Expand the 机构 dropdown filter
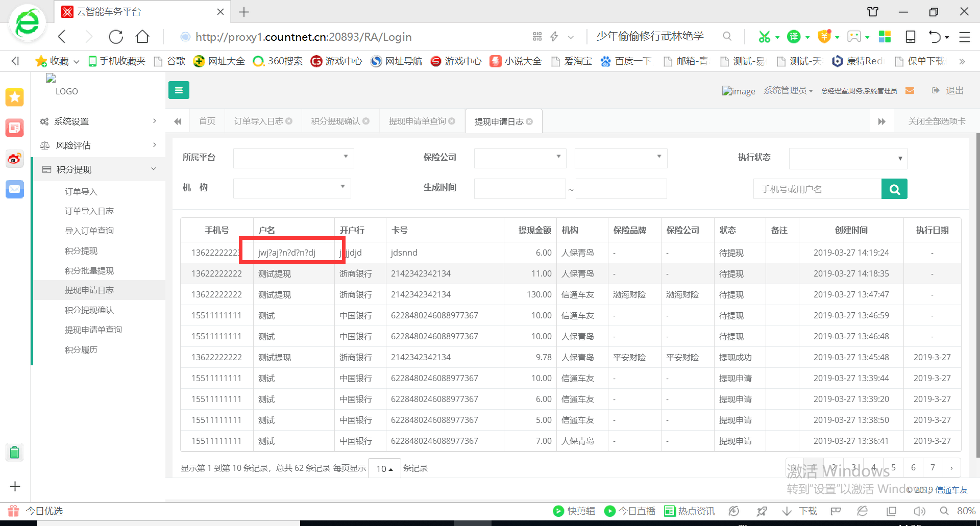 [291, 188]
